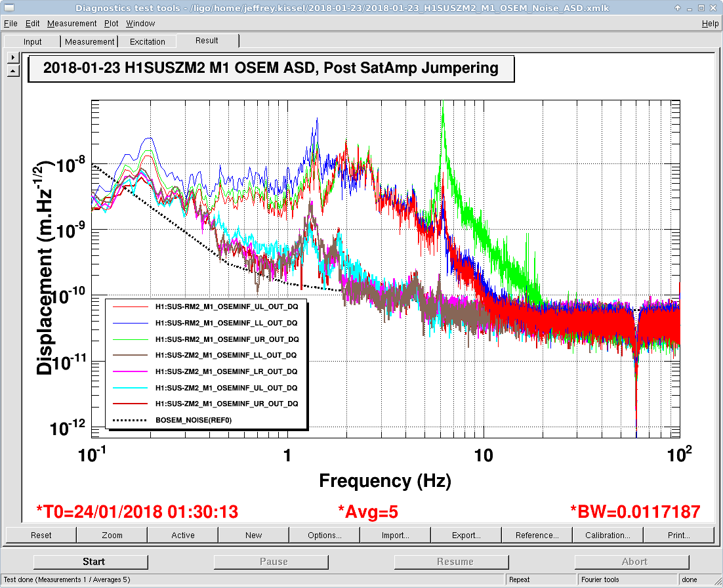Click the *T0 timestamp text
This screenshot has height=588, width=723.
coord(137,512)
